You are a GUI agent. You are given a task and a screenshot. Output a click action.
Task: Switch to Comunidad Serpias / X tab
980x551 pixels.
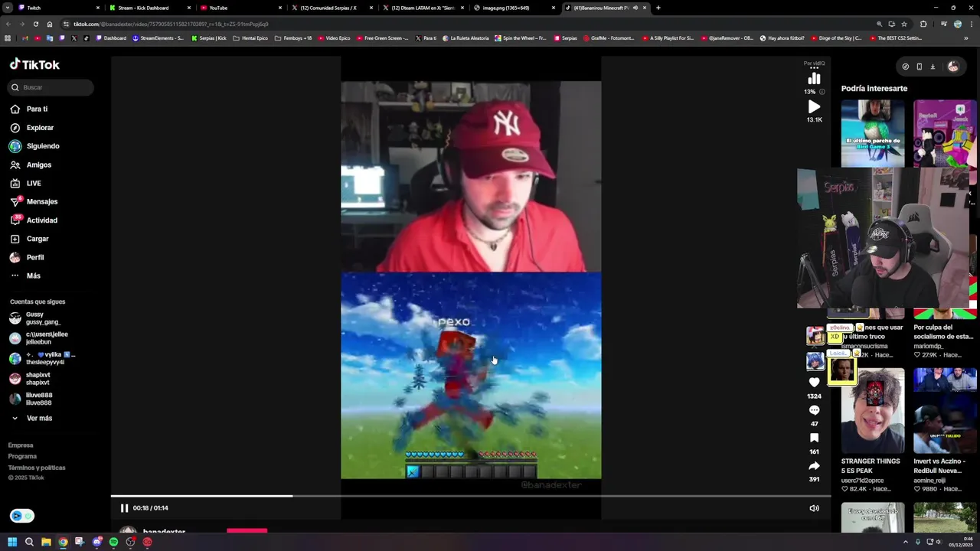(330, 8)
